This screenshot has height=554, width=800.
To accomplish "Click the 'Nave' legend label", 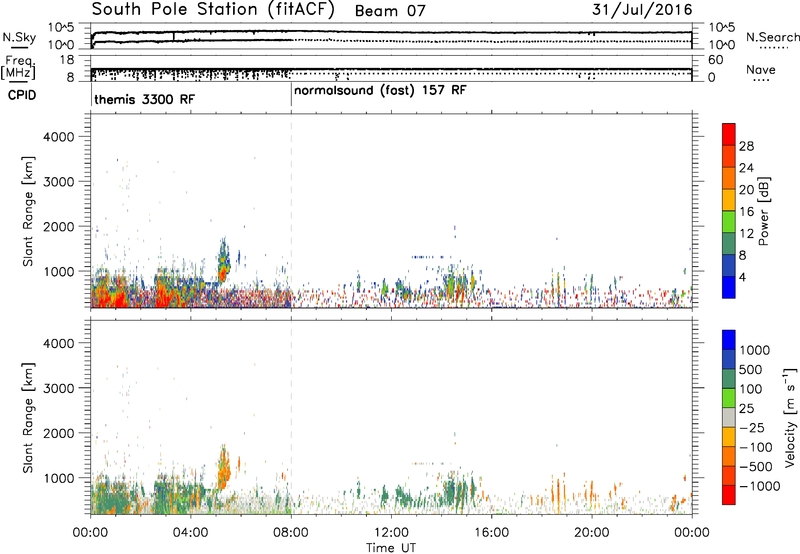I will [x=760, y=69].
